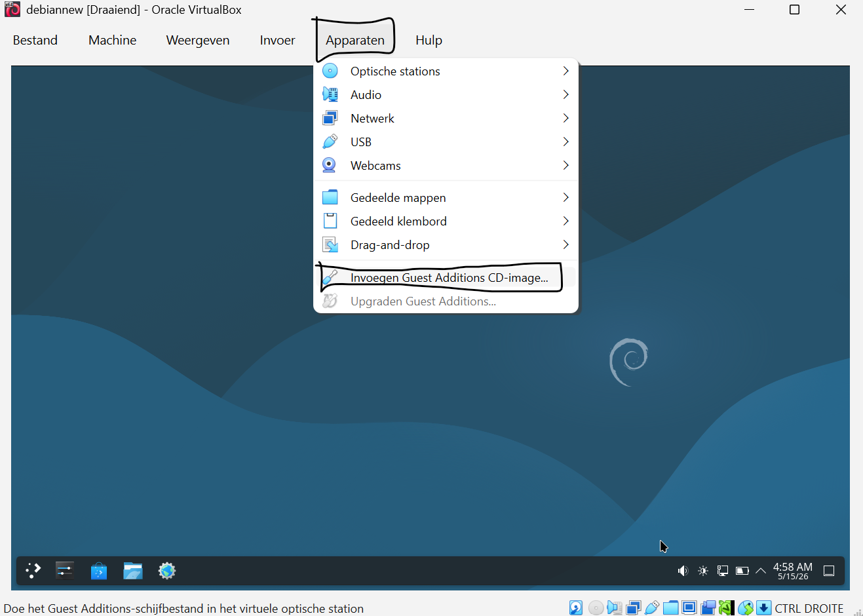Launch the Discover software store from the taskbar
The width and height of the screenshot is (863, 616).
[99, 571]
